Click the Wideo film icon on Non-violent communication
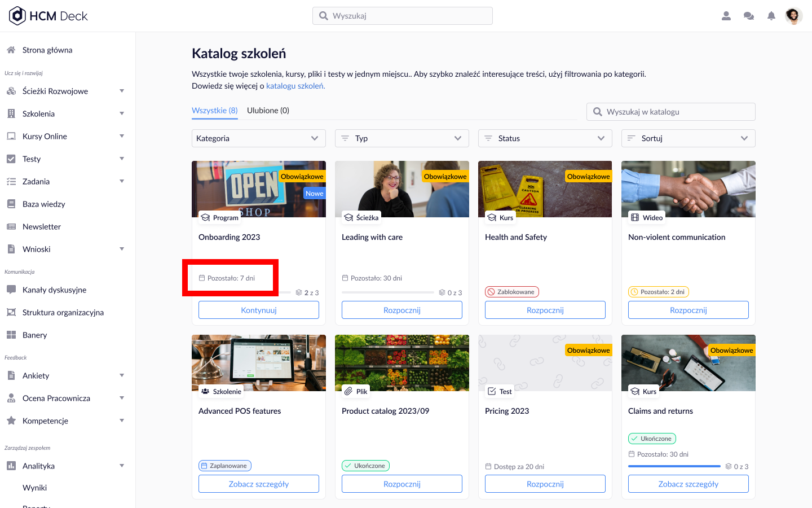 635,217
